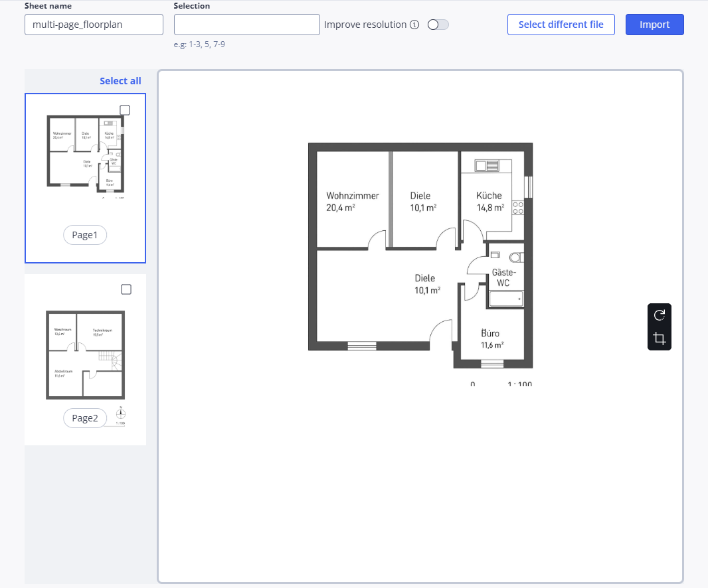Screen dimensions: 708x588
Task: Focus the Sheet name text field
Action: click(x=94, y=25)
